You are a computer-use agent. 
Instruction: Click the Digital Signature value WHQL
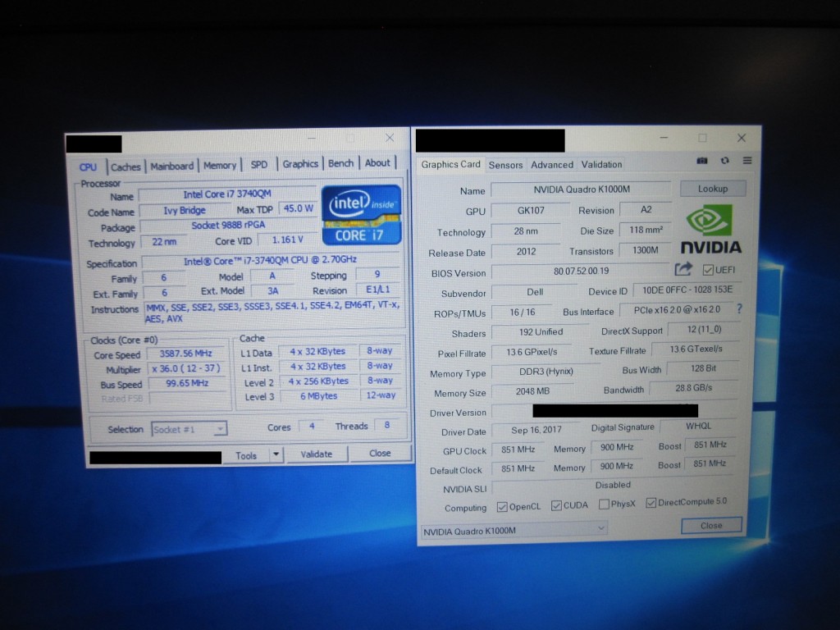coord(699,426)
